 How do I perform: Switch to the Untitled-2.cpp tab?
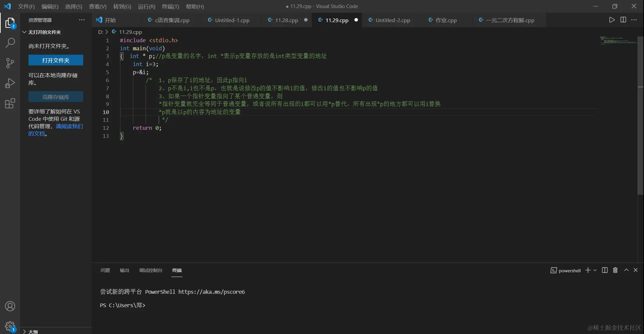pos(392,20)
